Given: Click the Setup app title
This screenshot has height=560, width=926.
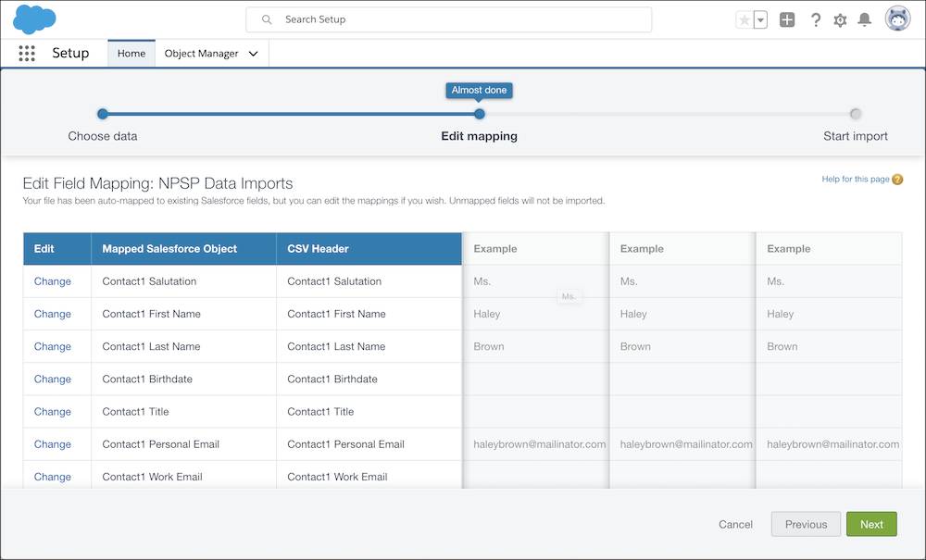Looking at the screenshot, I should (x=70, y=53).
